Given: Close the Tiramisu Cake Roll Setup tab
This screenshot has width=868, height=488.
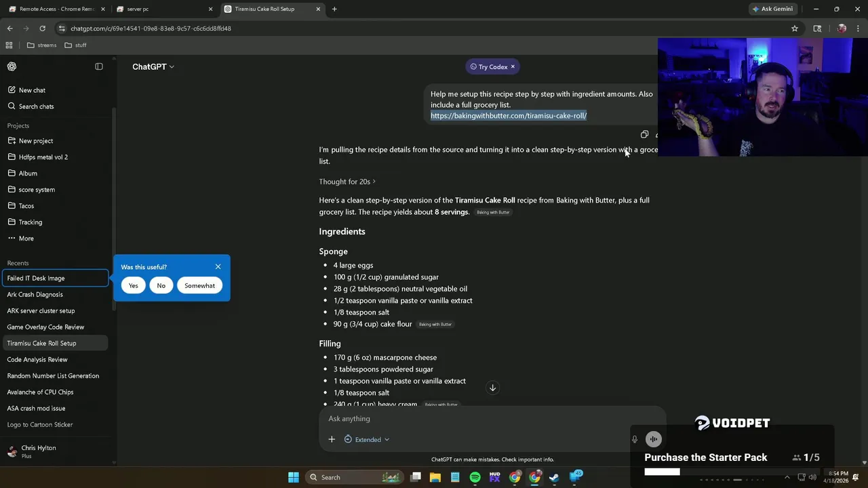Looking at the screenshot, I should coord(318,9).
